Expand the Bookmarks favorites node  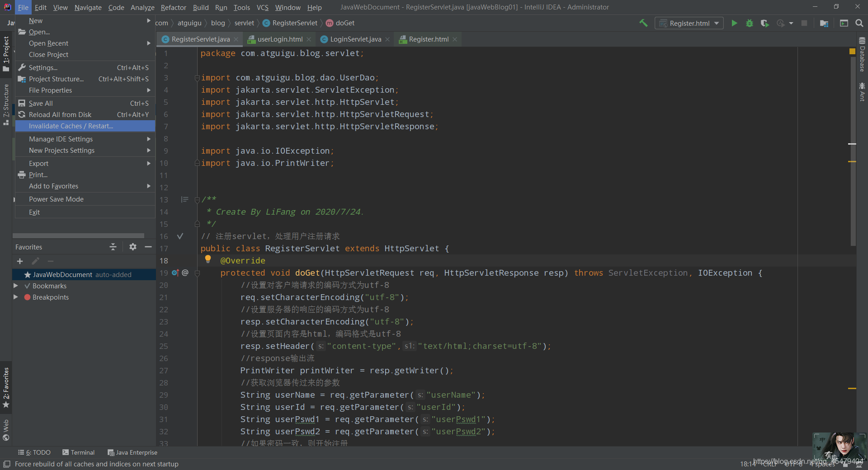pos(16,286)
